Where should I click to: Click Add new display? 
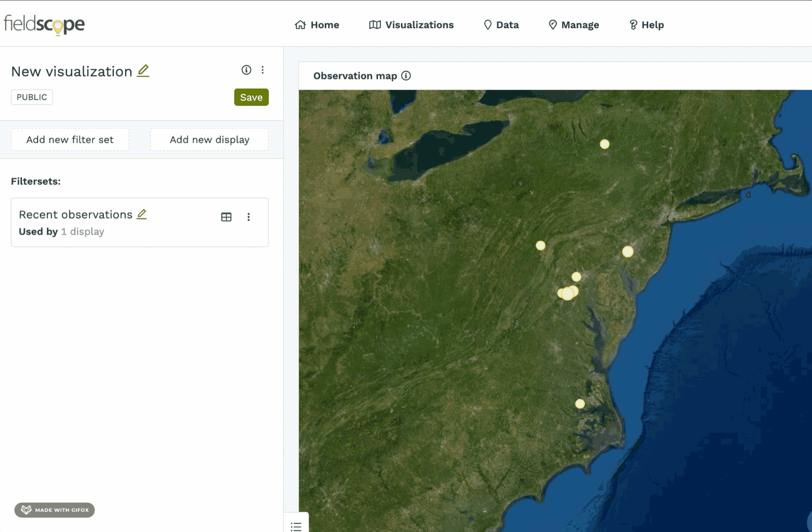pyautogui.click(x=209, y=140)
